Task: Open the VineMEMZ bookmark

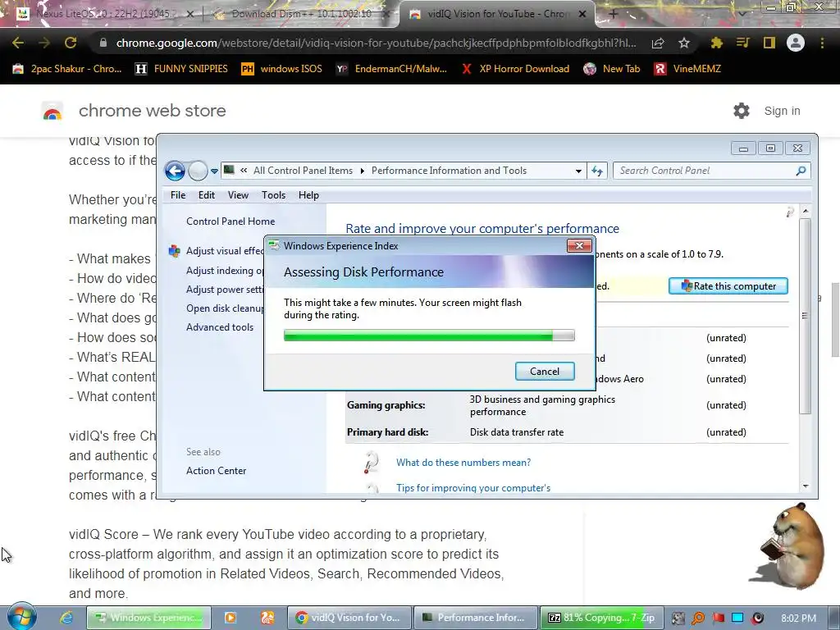Action: click(688, 69)
